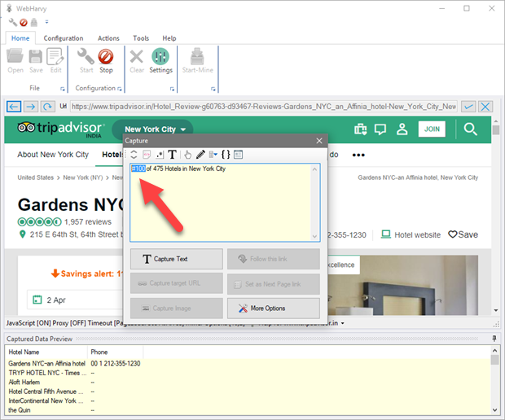Click the More Options button
Viewport: 505px width, 420px height.
tap(273, 308)
